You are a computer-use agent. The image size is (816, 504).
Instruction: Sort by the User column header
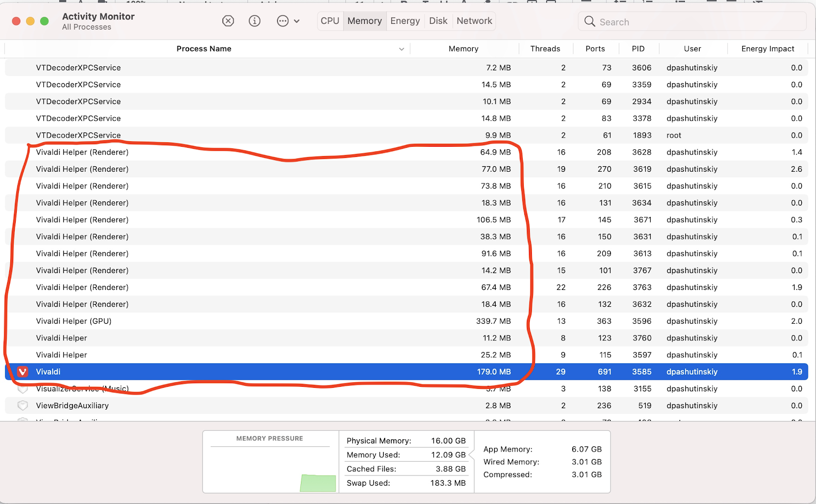point(693,48)
